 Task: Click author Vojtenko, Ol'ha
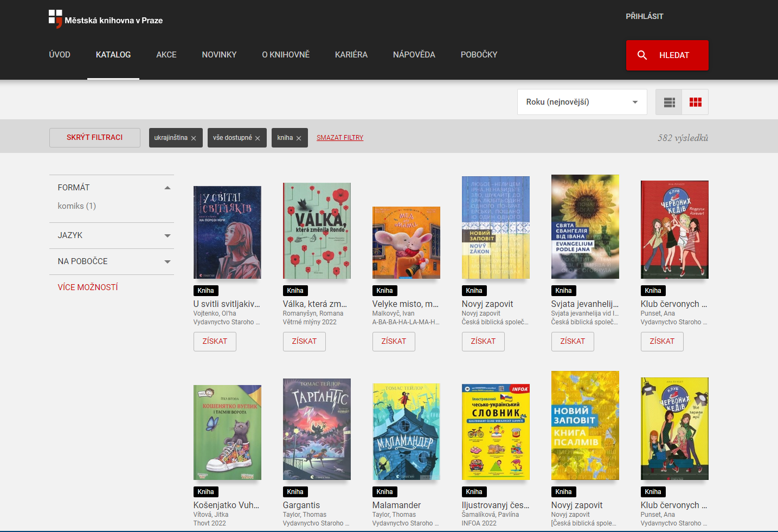[x=215, y=313]
